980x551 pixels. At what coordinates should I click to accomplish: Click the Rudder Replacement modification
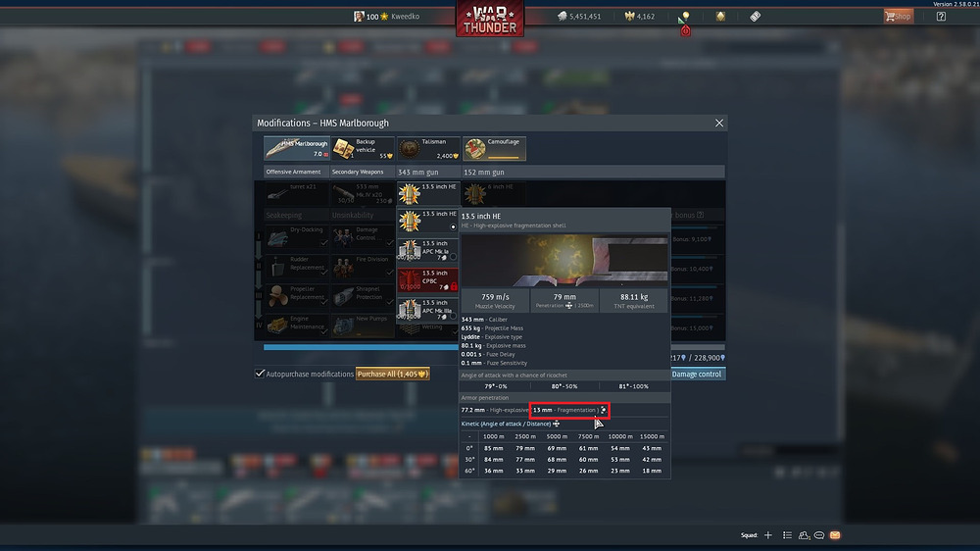[x=296, y=267]
